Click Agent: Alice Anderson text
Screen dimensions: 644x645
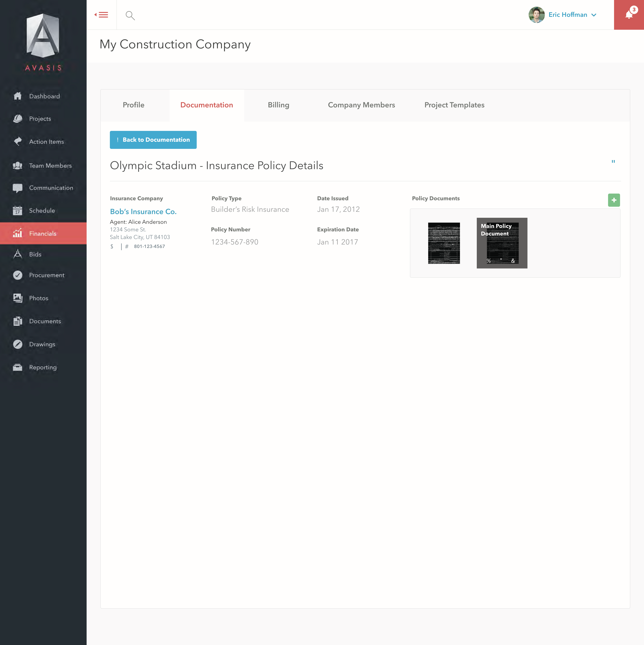coord(138,222)
